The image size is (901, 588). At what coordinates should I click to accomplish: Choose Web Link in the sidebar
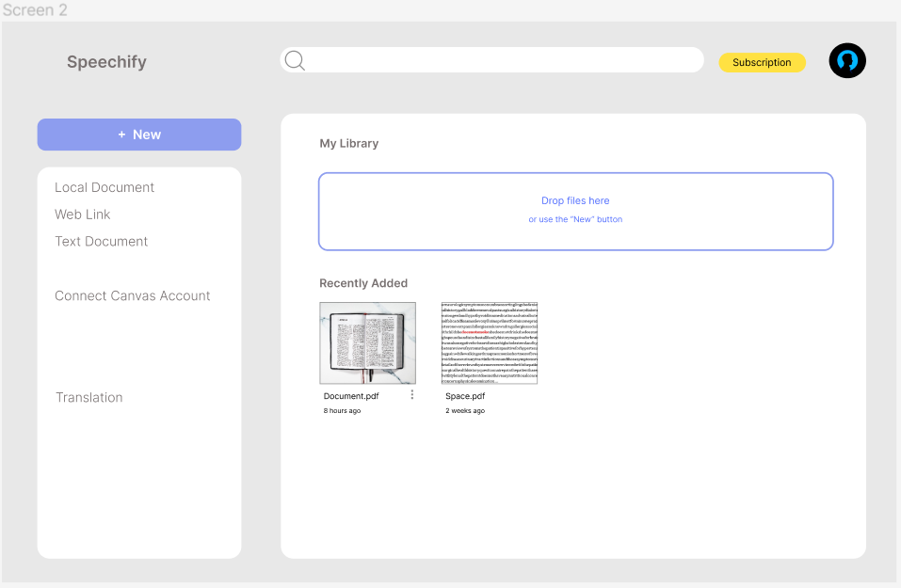point(82,215)
